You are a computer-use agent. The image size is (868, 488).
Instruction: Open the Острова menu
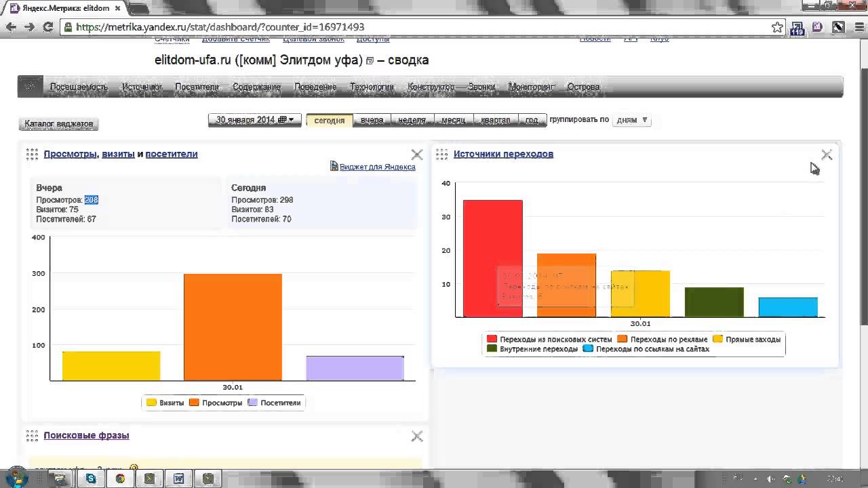583,87
